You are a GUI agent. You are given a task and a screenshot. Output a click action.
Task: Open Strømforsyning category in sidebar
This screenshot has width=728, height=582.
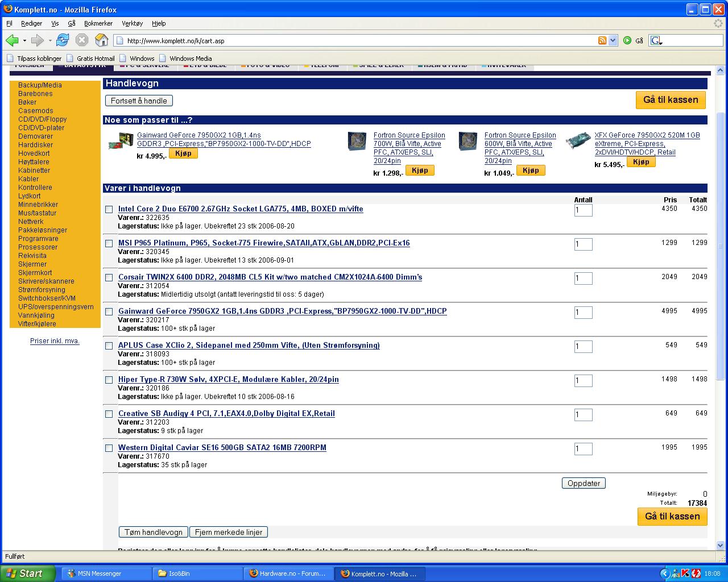click(42, 290)
